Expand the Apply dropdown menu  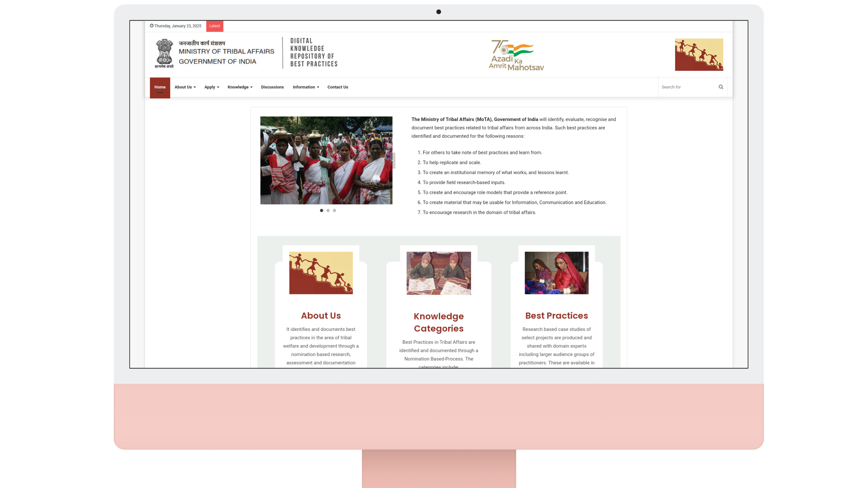pos(212,87)
